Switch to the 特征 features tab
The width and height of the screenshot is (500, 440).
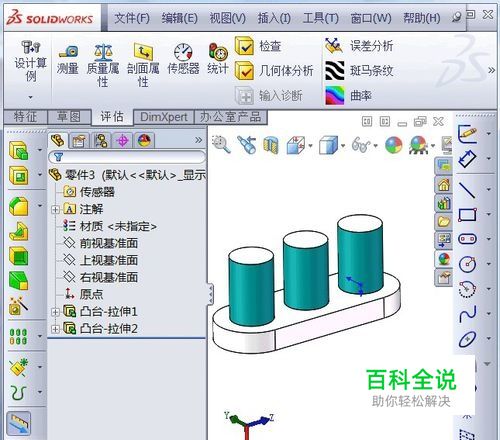[25, 117]
